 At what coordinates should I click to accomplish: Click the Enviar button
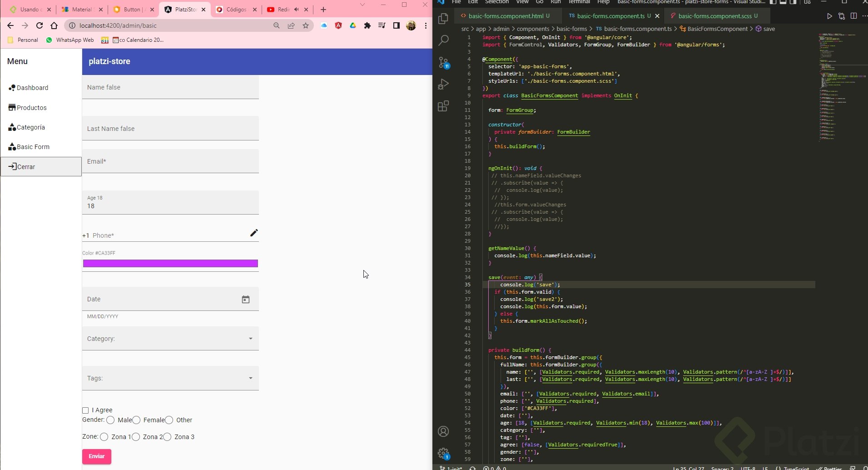tap(96, 456)
